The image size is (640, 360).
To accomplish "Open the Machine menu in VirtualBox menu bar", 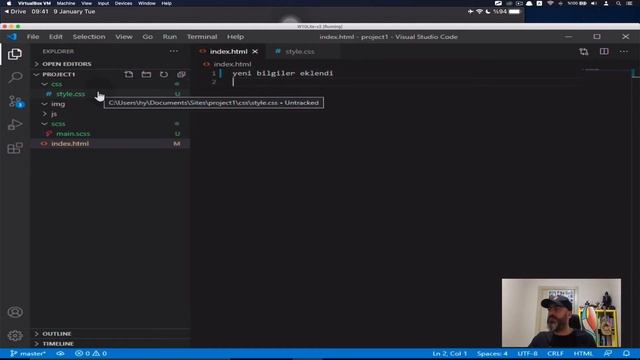I will click(x=66, y=3).
